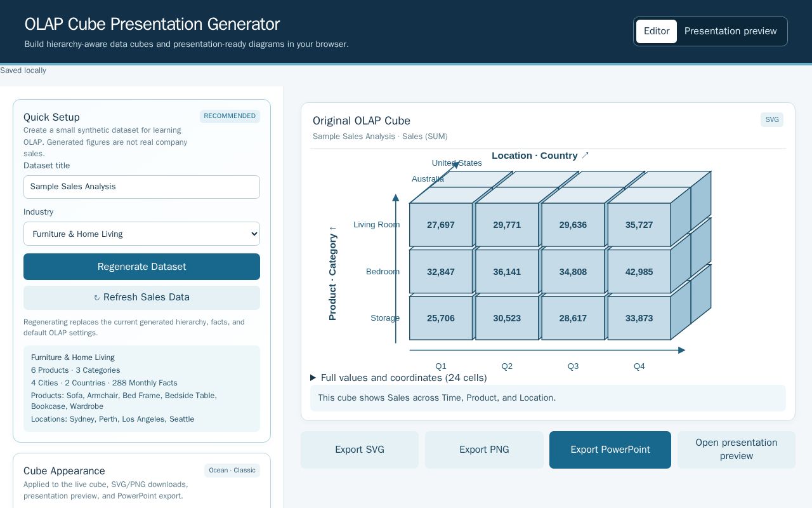Click Refresh Sales Data button
Viewport: 812px width, 508px height.
click(141, 297)
